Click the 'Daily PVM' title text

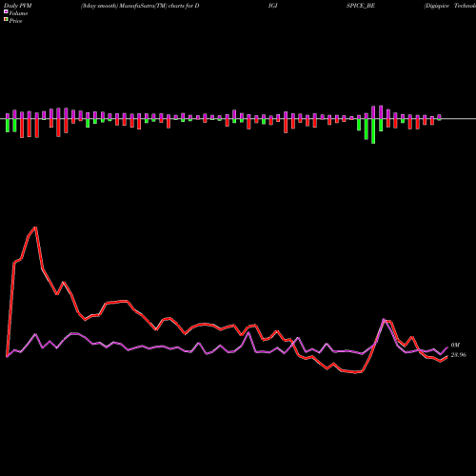coord(18,6)
